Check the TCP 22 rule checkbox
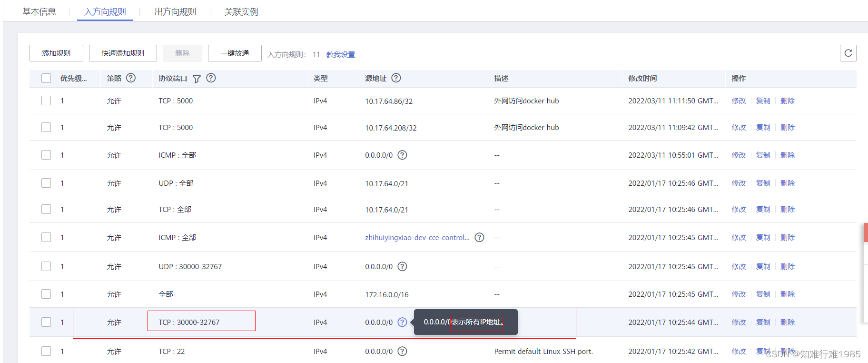Image resolution: width=868 pixels, height=363 pixels. [46, 351]
